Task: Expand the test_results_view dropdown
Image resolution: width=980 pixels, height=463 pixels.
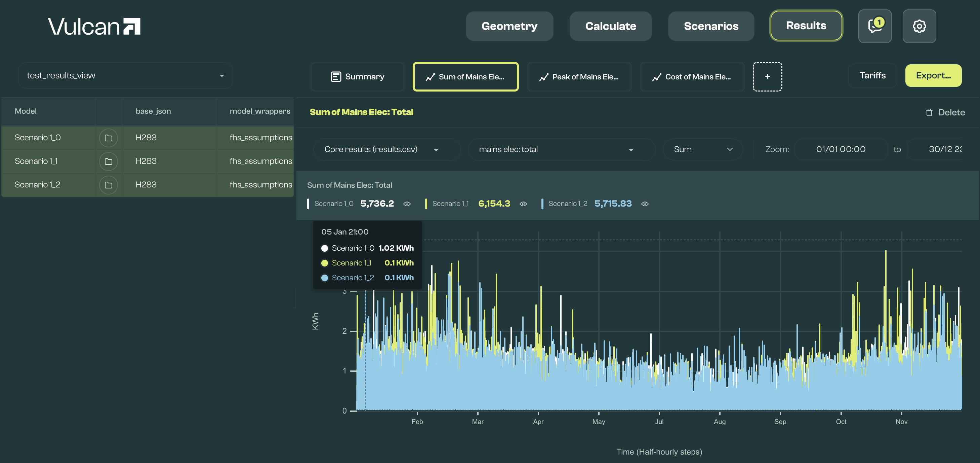Action: click(126, 75)
